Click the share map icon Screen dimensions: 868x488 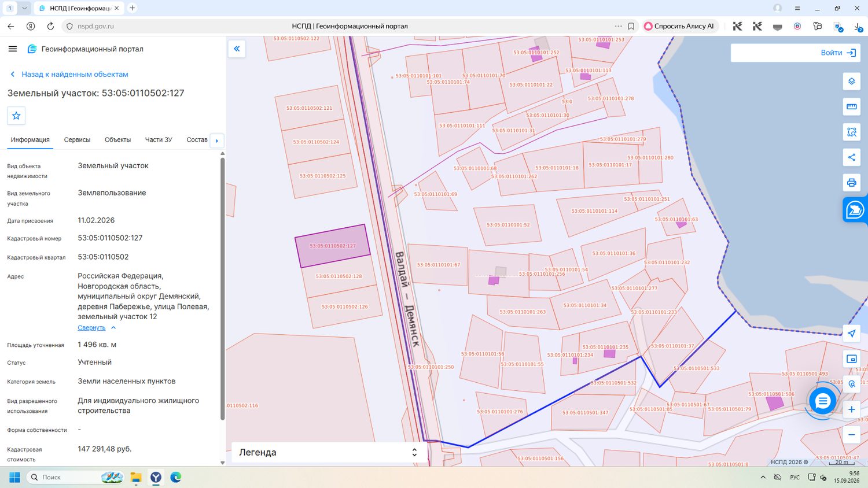pos(851,157)
